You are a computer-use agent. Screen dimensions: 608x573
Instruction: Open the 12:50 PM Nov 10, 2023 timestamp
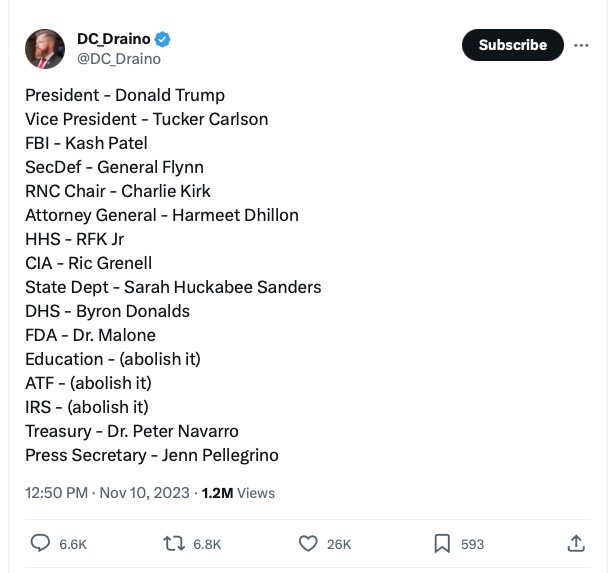pyautogui.click(x=109, y=492)
